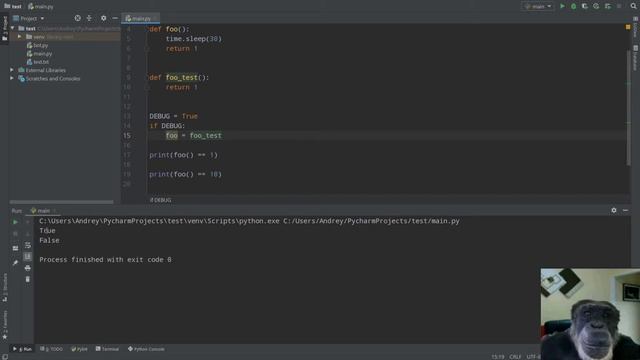
Task: Expand Scratches and Consoles node
Action: click(12, 78)
